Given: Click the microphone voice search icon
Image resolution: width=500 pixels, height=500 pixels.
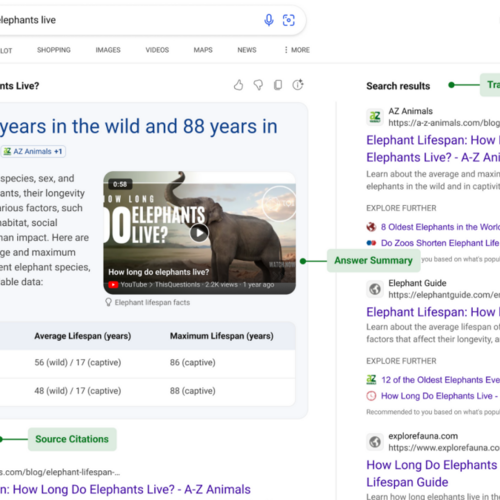Looking at the screenshot, I should point(269,20).
